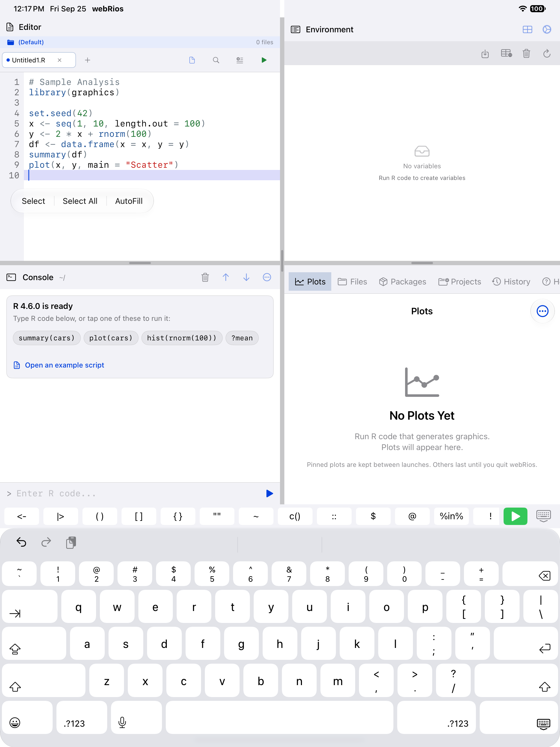The height and width of the screenshot is (747, 560).
Task: Open the editor search magnifier
Action: [x=216, y=60]
